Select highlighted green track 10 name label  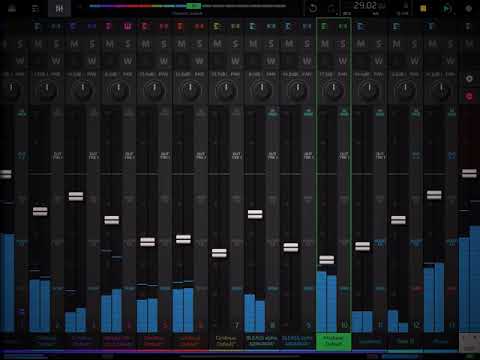pos(333,341)
